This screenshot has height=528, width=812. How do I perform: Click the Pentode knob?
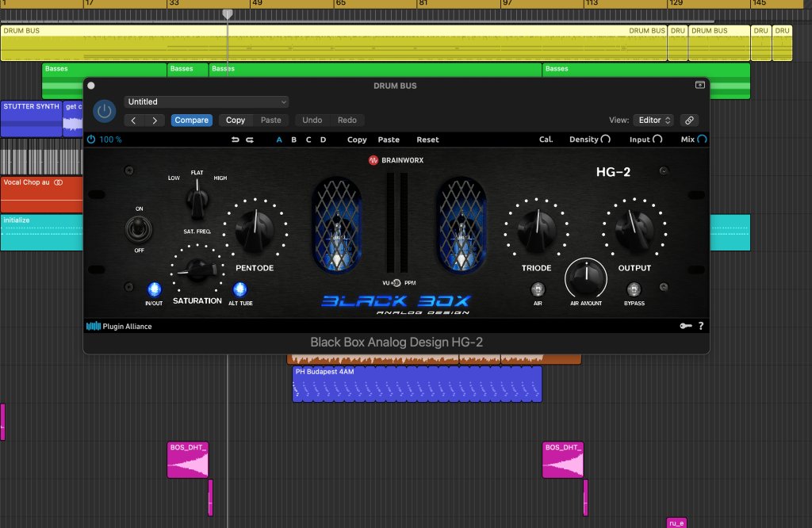pos(255,229)
